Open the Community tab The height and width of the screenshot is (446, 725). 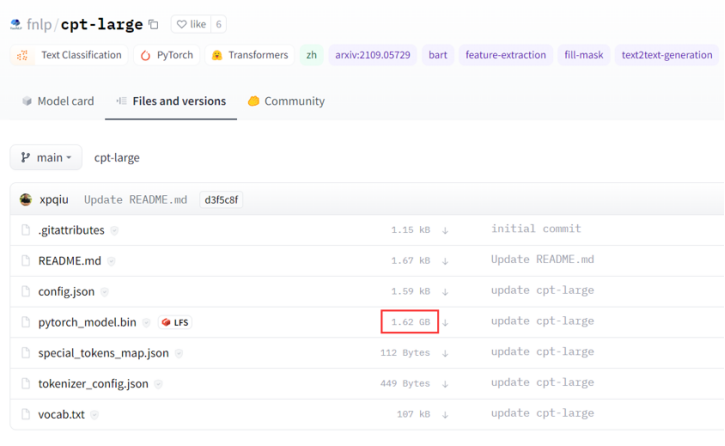coord(286,101)
